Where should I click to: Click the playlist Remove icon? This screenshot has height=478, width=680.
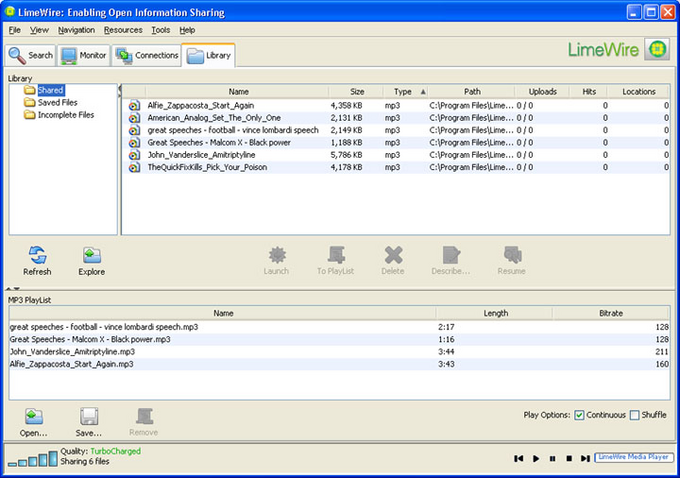[x=144, y=416]
